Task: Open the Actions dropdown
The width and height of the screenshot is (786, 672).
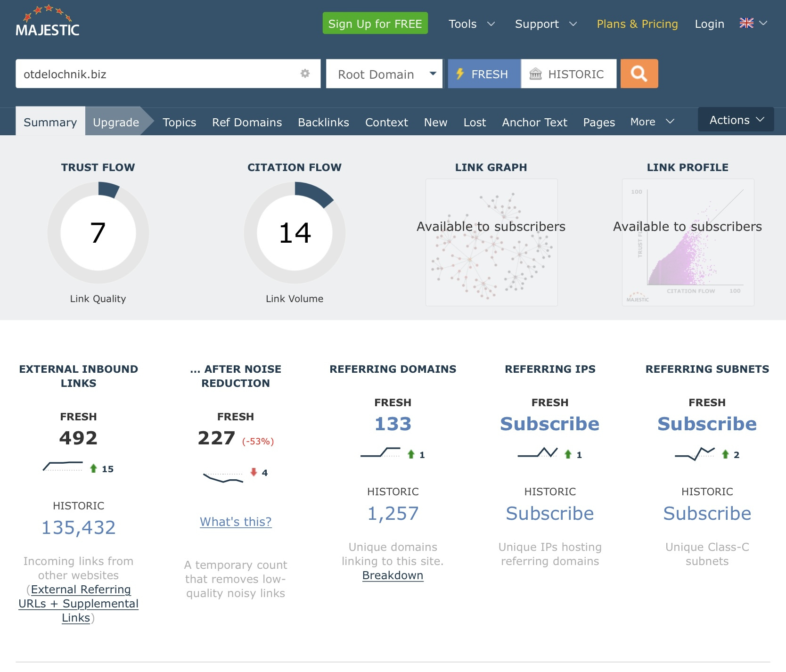Action: click(x=736, y=120)
